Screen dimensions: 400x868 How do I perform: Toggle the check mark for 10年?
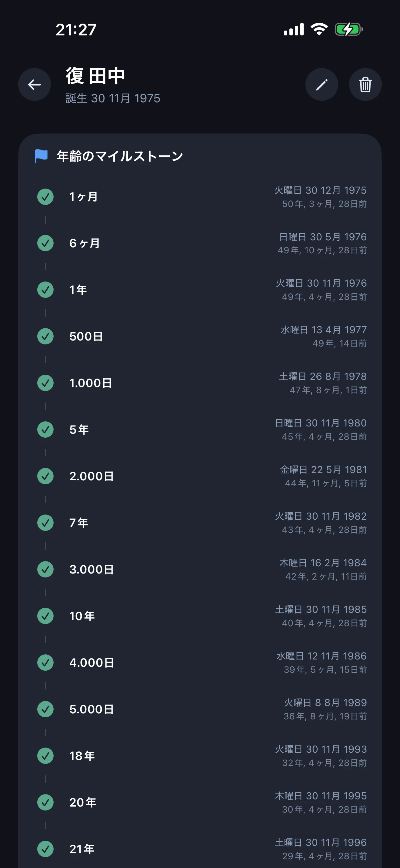[x=45, y=616]
